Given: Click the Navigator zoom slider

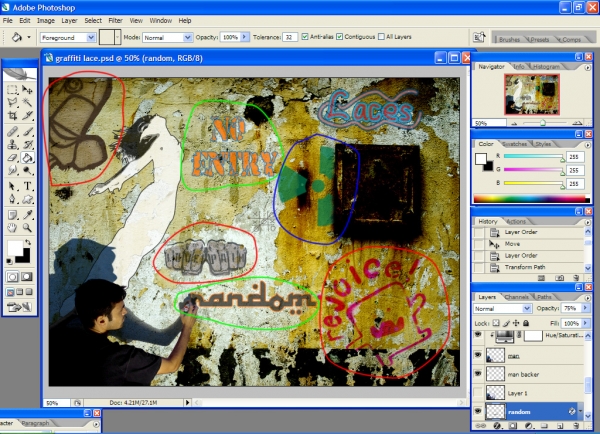Looking at the screenshot, I should [x=543, y=123].
